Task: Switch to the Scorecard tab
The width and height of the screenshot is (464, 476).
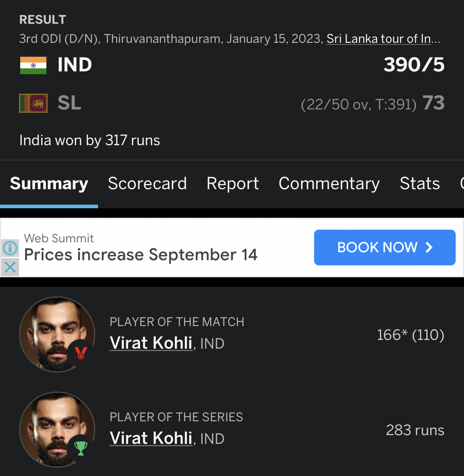Action: [147, 184]
